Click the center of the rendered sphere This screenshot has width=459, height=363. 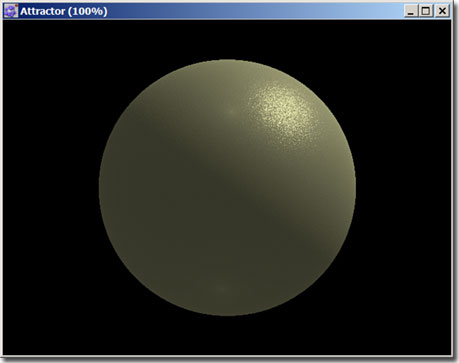click(x=227, y=187)
